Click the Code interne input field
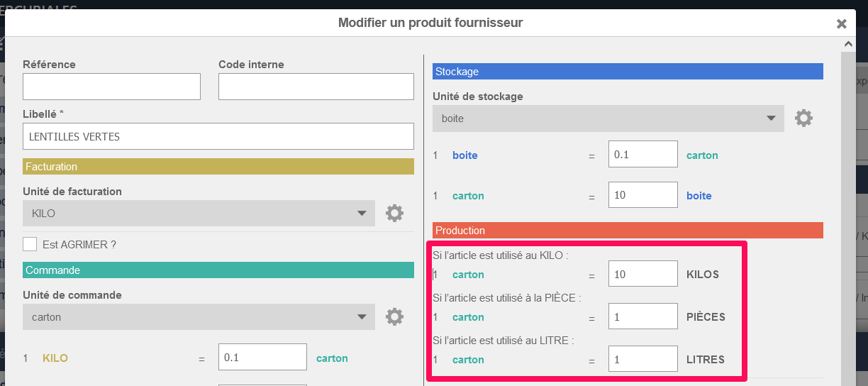This screenshot has width=868, height=386. click(316, 87)
